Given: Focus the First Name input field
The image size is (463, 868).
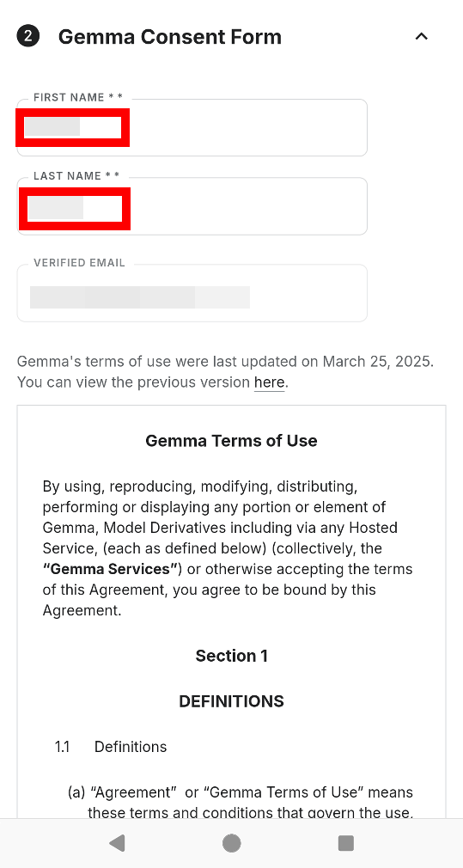Looking at the screenshot, I should (x=192, y=128).
